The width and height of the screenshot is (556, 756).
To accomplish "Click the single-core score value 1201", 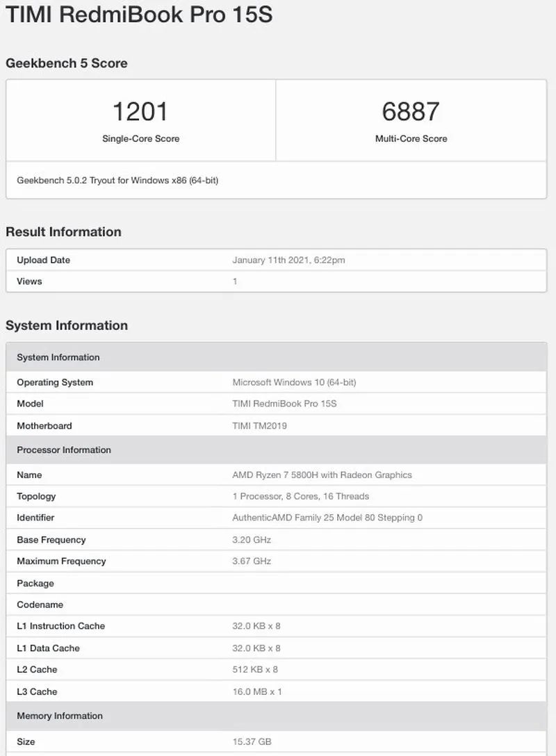I will (140, 111).
